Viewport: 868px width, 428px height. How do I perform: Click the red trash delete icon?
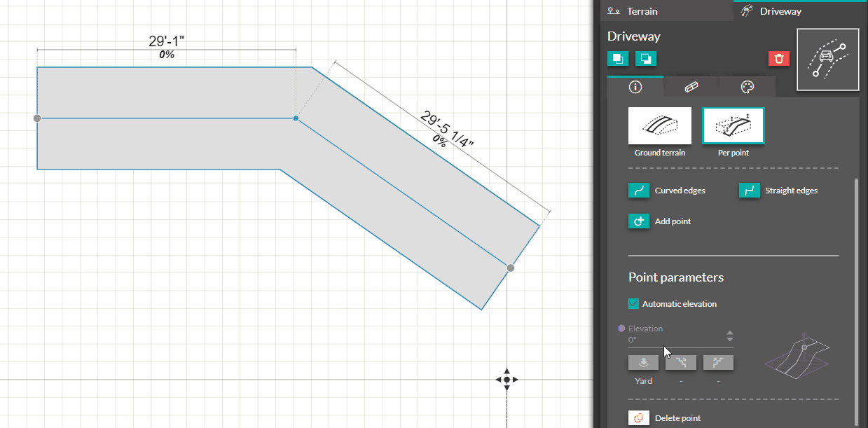point(778,58)
